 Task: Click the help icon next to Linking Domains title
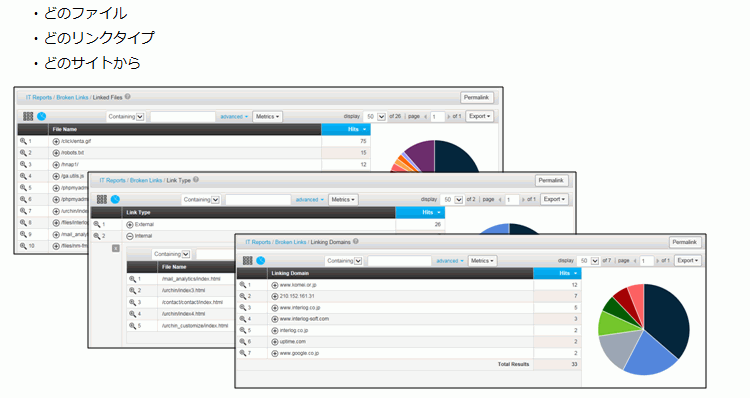click(x=356, y=242)
